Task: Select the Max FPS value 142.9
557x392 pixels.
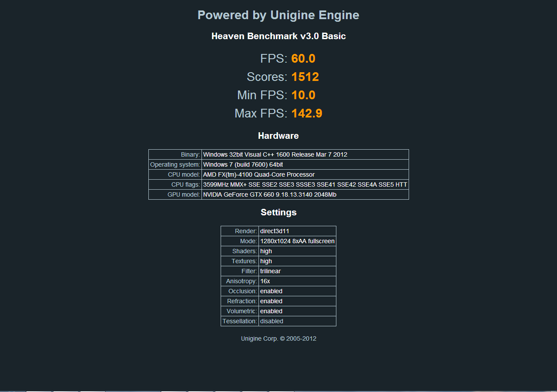Action: [x=307, y=113]
